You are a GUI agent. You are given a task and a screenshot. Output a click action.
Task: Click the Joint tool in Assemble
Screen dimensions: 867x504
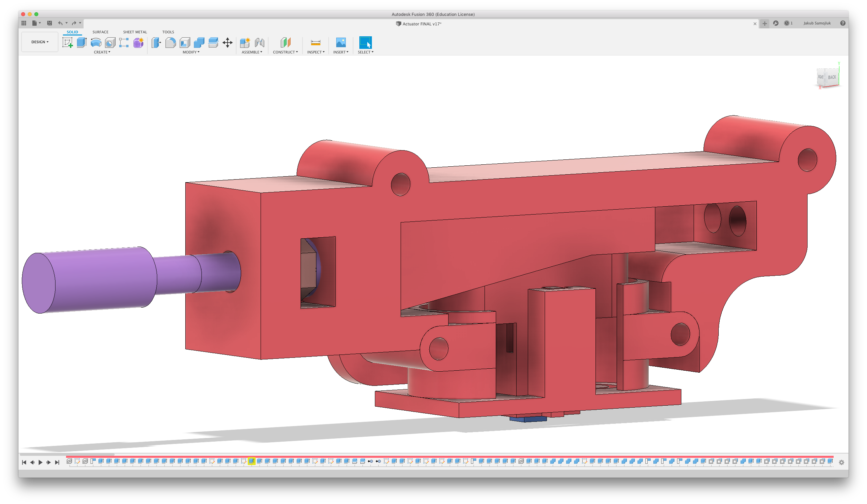[x=259, y=43]
